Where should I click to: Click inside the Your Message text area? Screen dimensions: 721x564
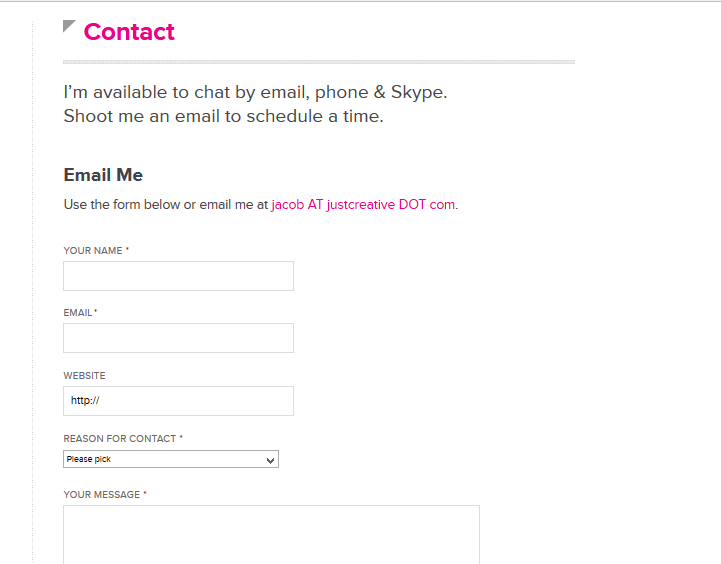point(271,534)
